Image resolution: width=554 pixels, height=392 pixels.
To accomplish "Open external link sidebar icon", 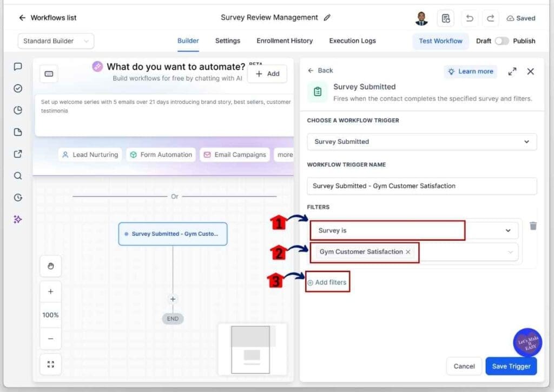I will [x=18, y=154].
